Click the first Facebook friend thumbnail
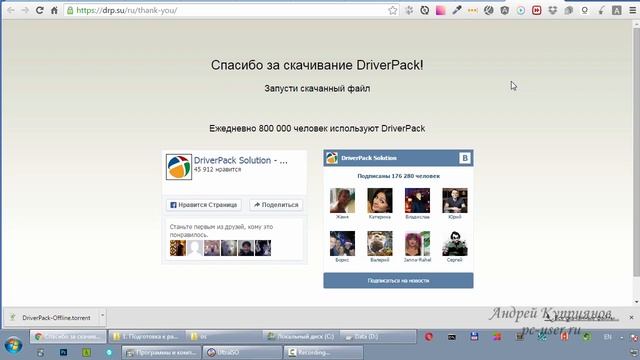The height and width of the screenshot is (360, 640). 178,248
